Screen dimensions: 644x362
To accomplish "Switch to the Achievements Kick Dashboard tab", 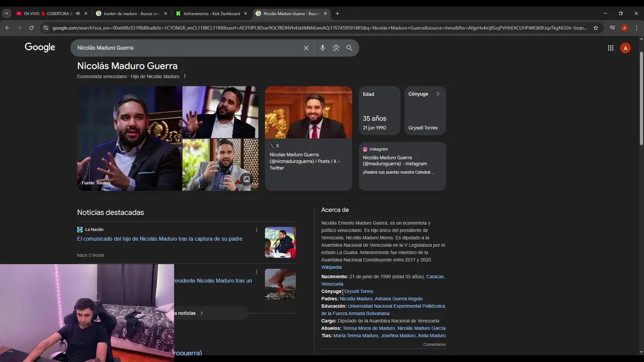I will click(x=211, y=14).
